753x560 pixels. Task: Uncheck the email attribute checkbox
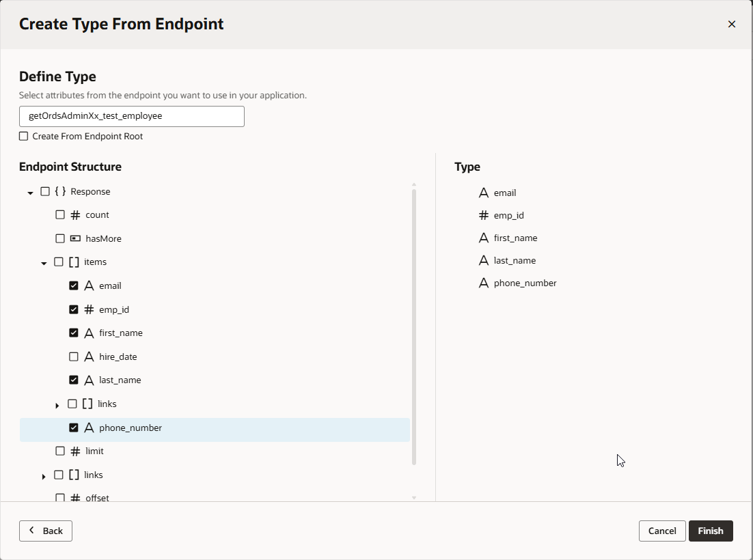[x=74, y=285]
